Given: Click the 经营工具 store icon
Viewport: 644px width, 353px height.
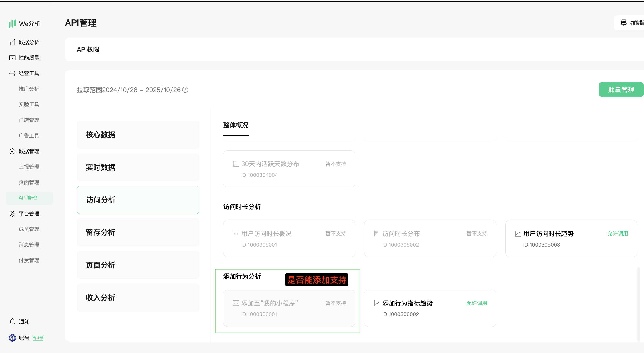Looking at the screenshot, I should pyautogui.click(x=12, y=74).
